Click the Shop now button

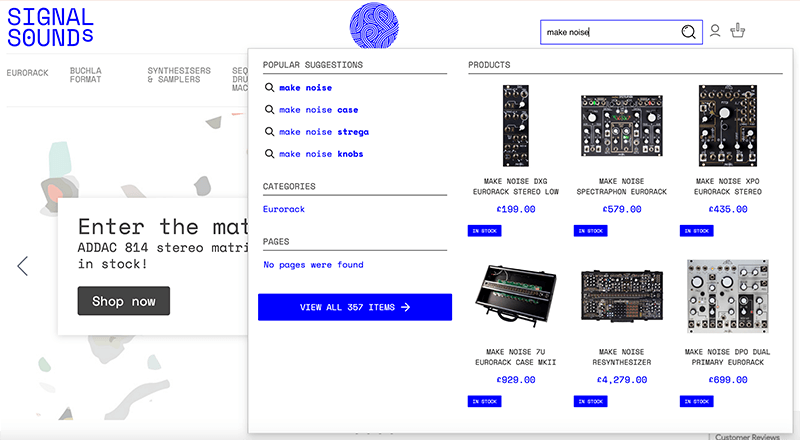123,301
